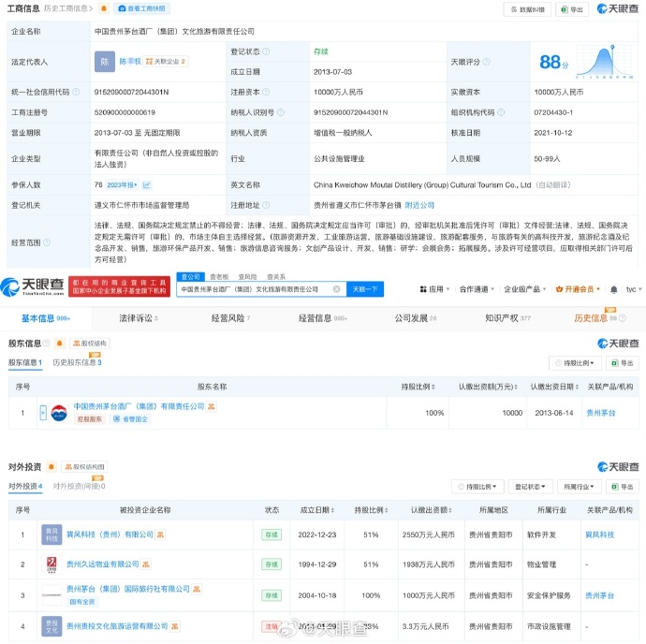Image resolution: width=646 pixels, height=644 pixels.
Task: Open 翼风科技（贵州）有限公司 link
Action: tap(110, 534)
